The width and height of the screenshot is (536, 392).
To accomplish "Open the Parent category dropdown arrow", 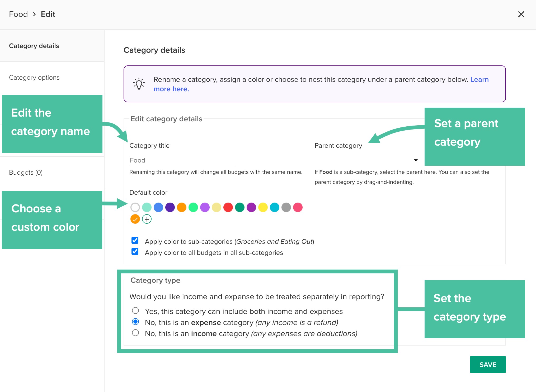I will [416, 160].
